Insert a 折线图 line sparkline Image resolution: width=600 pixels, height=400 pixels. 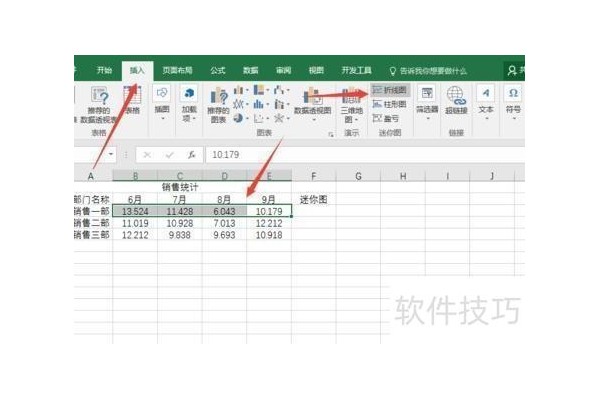tap(390, 90)
